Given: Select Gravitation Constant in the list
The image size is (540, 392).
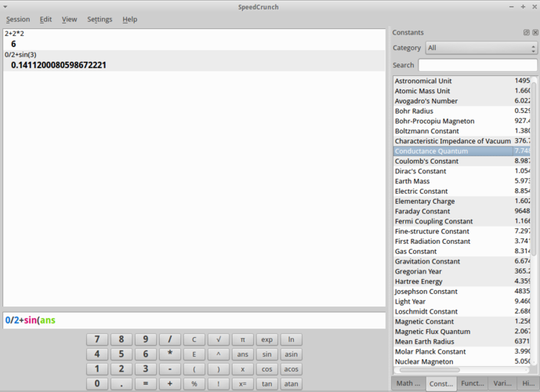Looking at the screenshot, I should [462, 261].
